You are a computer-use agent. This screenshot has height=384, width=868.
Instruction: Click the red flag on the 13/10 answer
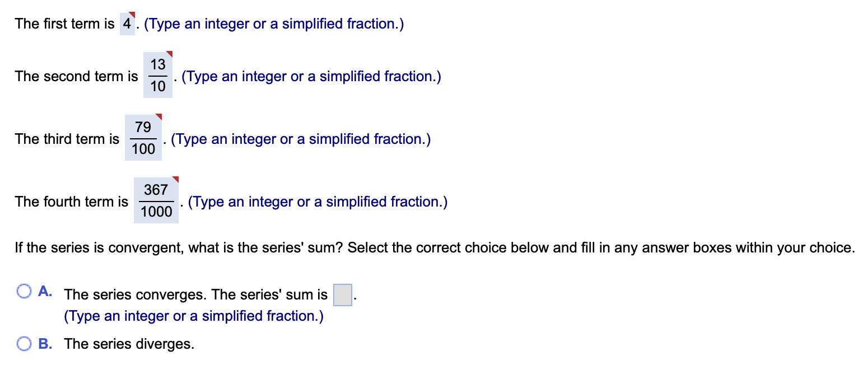(x=170, y=54)
